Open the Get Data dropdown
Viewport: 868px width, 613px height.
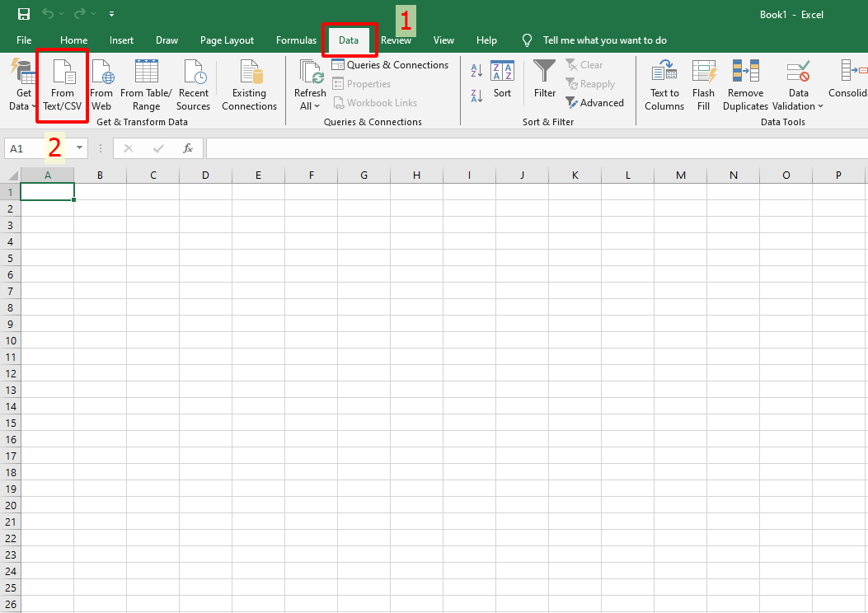pyautogui.click(x=24, y=85)
